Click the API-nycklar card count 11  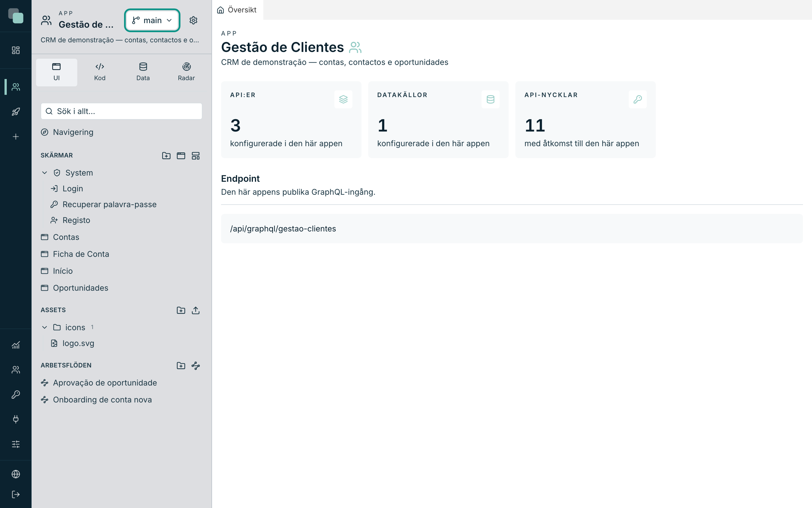click(535, 126)
